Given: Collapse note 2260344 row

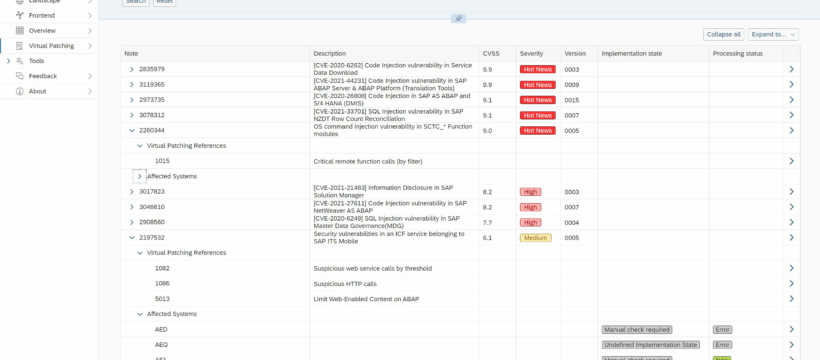Looking at the screenshot, I should (132, 131).
